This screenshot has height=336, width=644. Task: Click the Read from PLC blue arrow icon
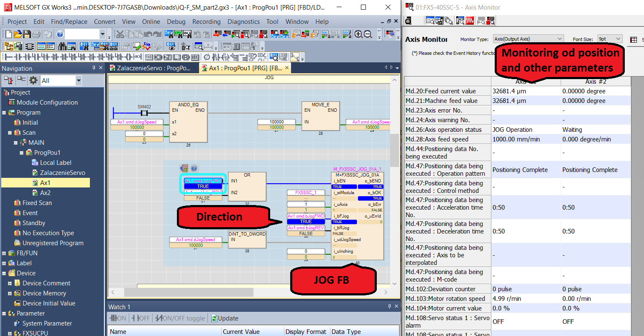click(x=226, y=34)
